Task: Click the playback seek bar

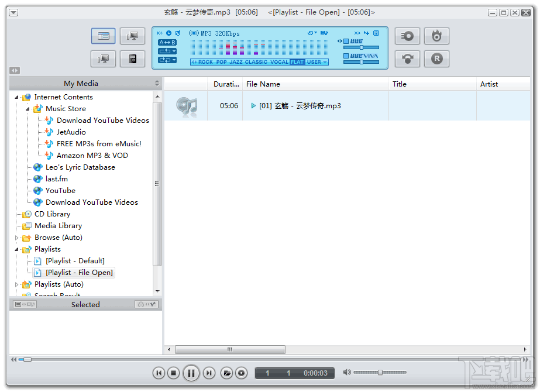Action: coord(269,360)
